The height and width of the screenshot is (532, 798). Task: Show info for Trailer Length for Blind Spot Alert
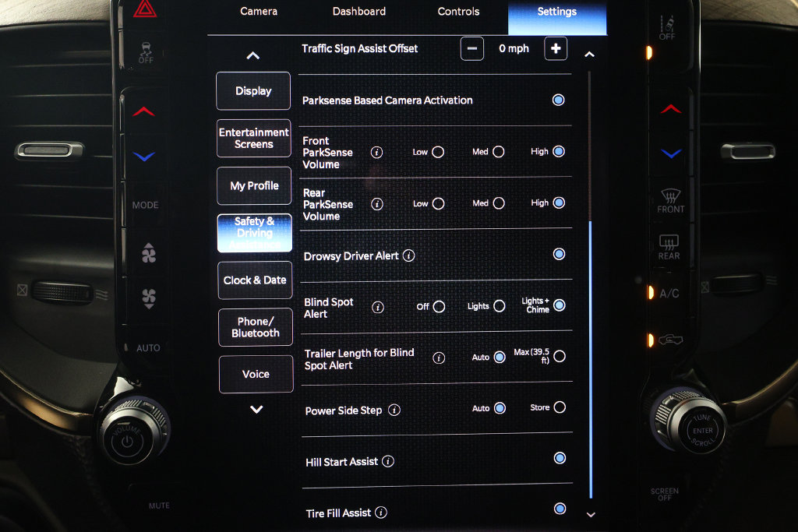click(439, 358)
